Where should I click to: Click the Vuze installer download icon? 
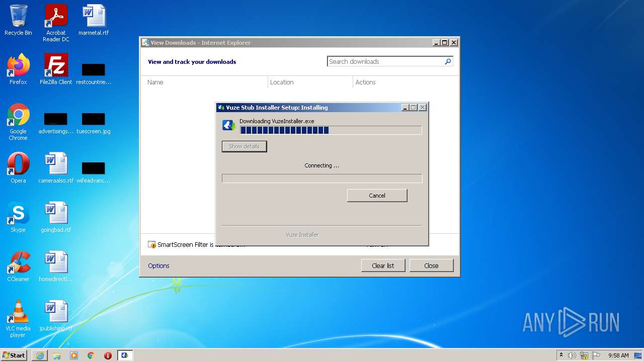click(229, 125)
